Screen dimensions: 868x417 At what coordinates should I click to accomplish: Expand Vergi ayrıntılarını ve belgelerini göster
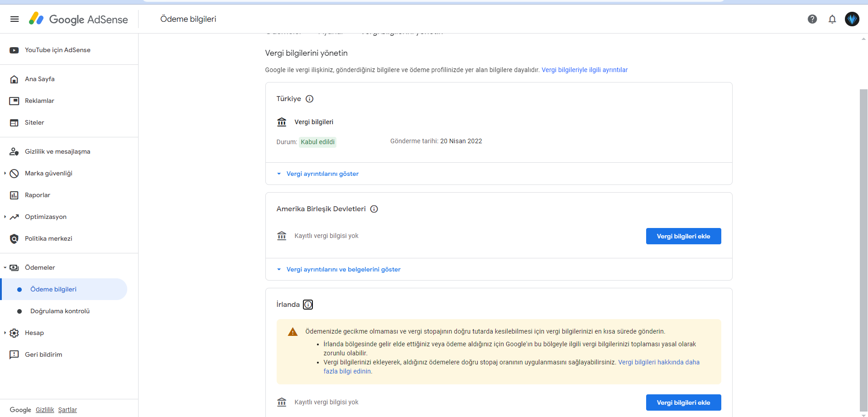(339, 269)
